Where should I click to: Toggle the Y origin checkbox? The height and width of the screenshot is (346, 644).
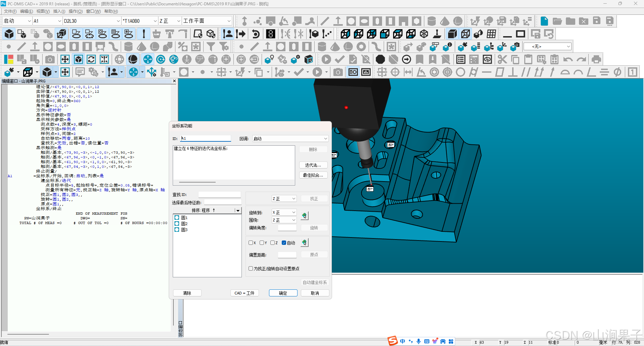(262, 243)
